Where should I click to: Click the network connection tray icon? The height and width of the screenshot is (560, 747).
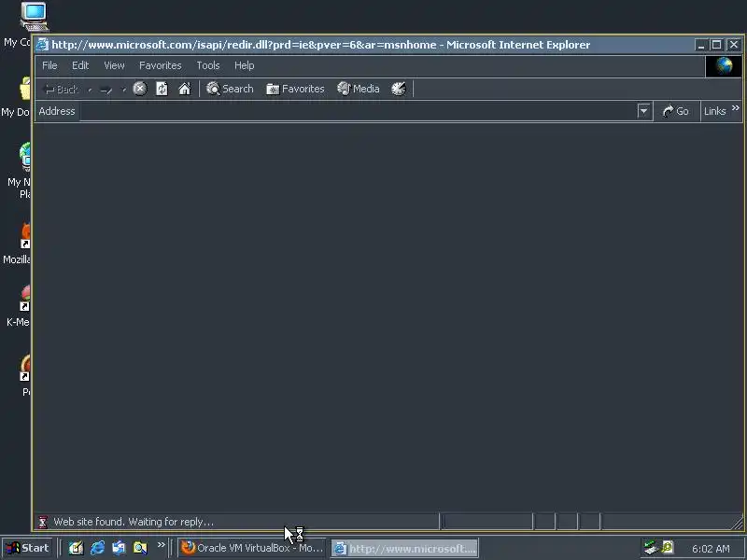coord(651,548)
